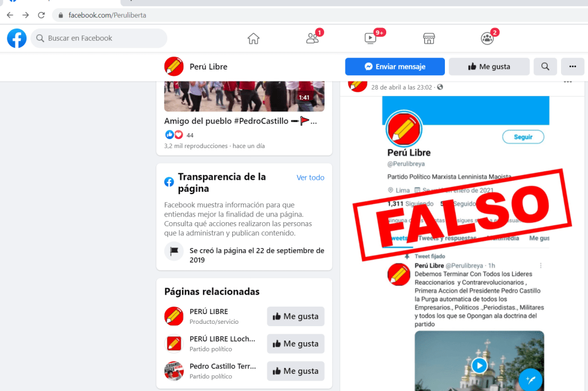Open the page's three-dot options menu
This screenshot has width=588, height=391.
point(572,67)
